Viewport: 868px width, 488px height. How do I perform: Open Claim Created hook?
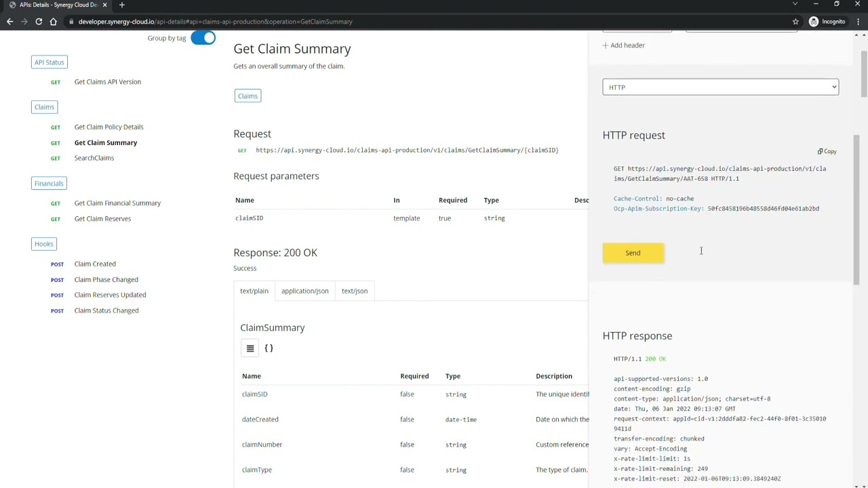point(95,264)
